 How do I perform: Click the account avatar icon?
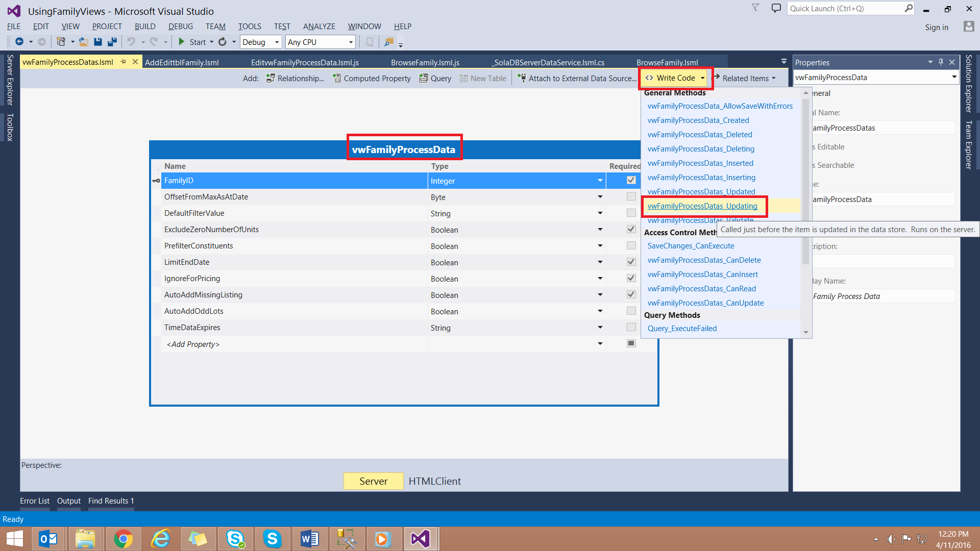[969, 27]
